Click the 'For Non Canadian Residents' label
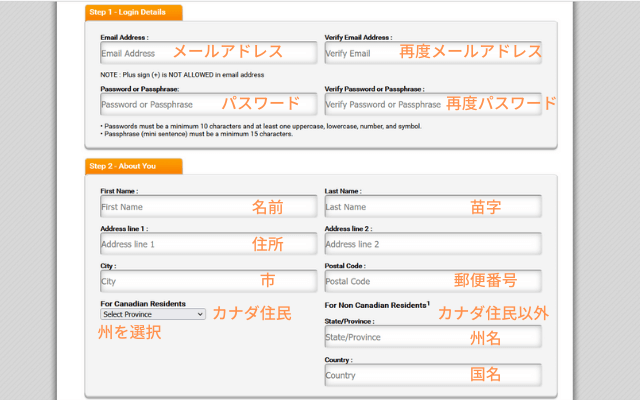Screen dimensions: 640x400 [377, 305]
